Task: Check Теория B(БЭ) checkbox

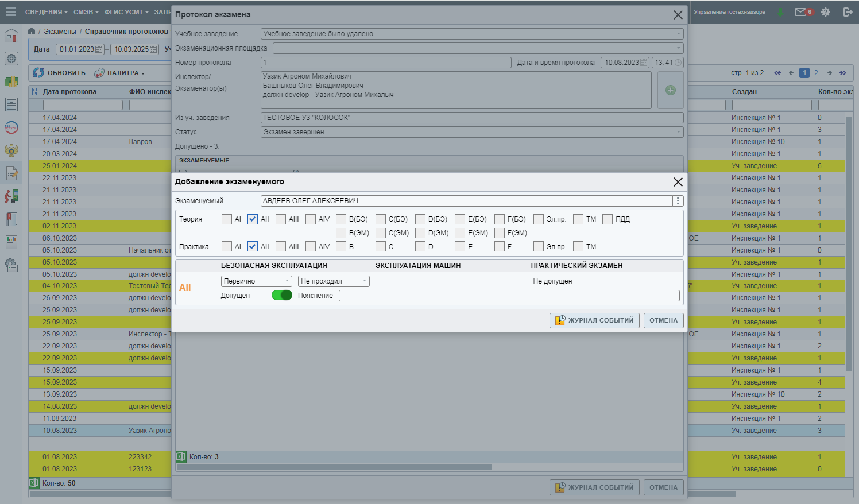Action: coord(341,219)
